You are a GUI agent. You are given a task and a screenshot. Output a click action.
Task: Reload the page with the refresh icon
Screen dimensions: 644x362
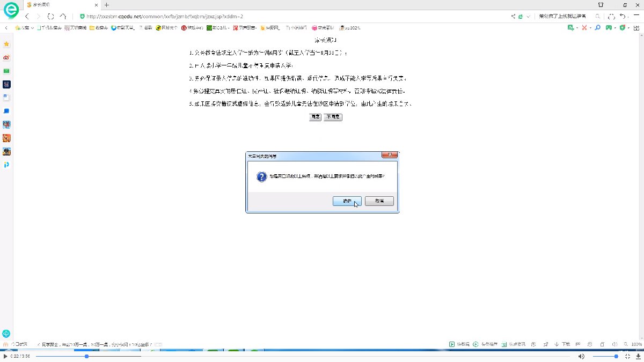tap(51, 17)
